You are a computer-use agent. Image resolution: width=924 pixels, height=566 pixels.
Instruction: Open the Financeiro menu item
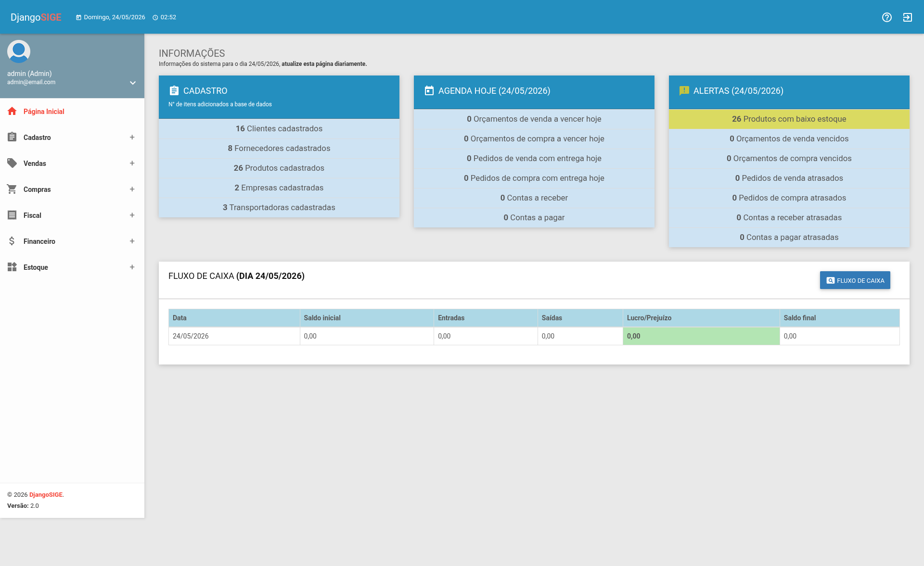[x=72, y=241]
